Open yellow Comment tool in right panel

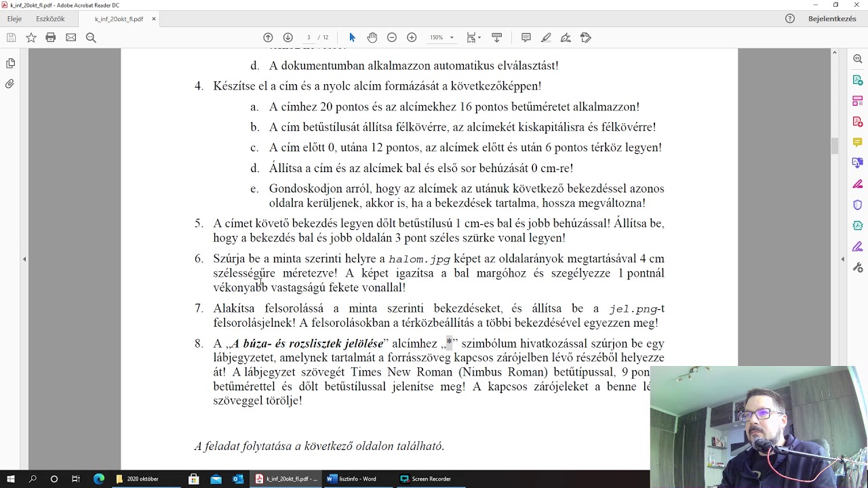(x=858, y=143)
